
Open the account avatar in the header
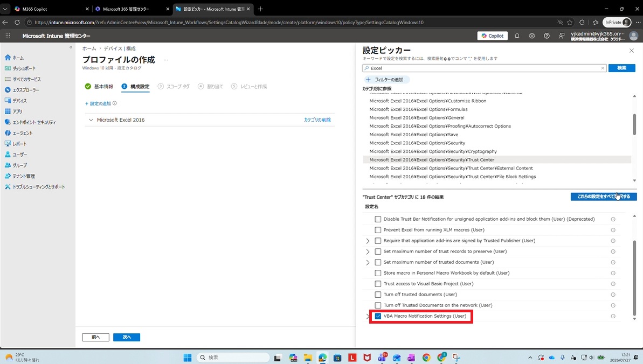(x=634, y=36)
